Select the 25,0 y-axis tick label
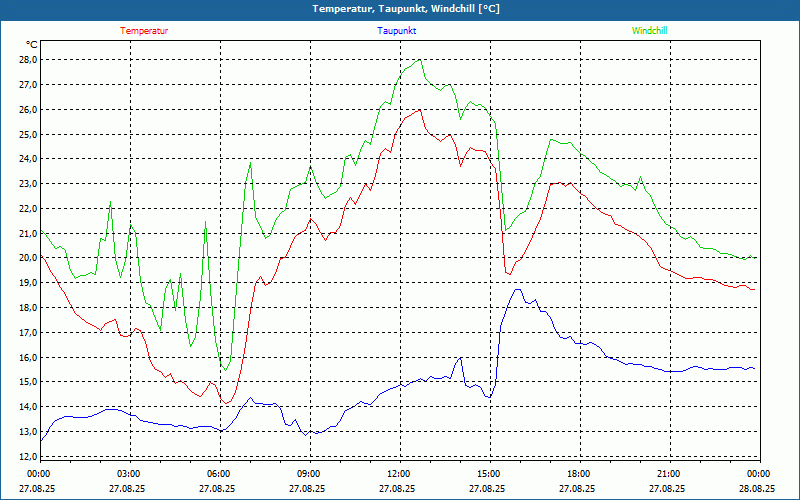Screen dimensions: 800x500 (x=27, y=134)
